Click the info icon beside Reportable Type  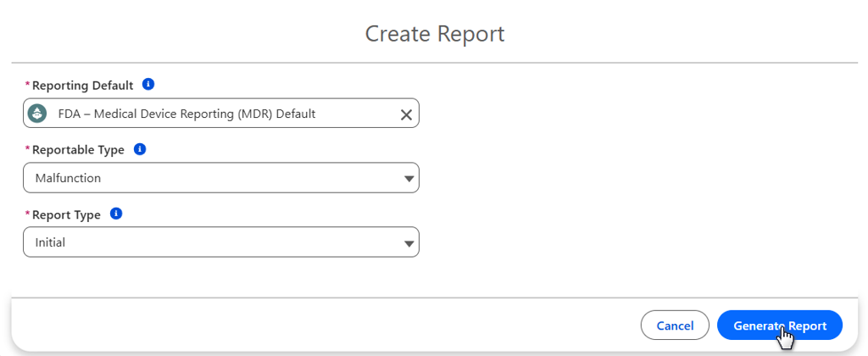pos(140,149)
